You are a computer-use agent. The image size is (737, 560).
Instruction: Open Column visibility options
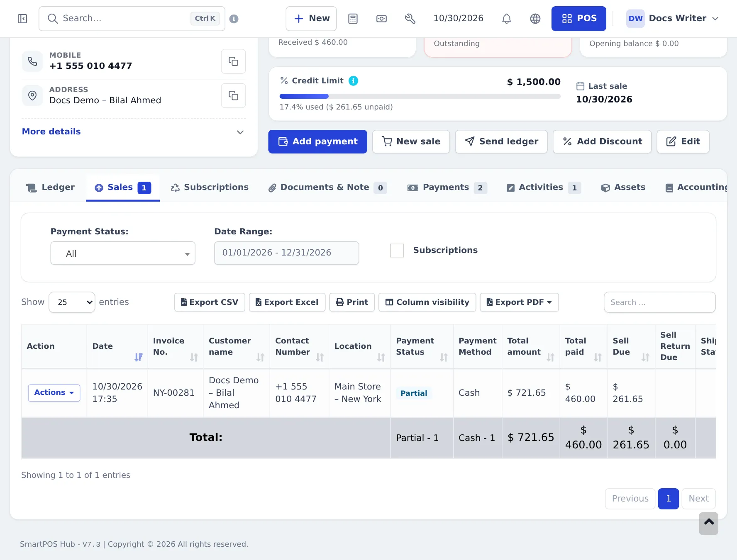click(x=427, y=302)
